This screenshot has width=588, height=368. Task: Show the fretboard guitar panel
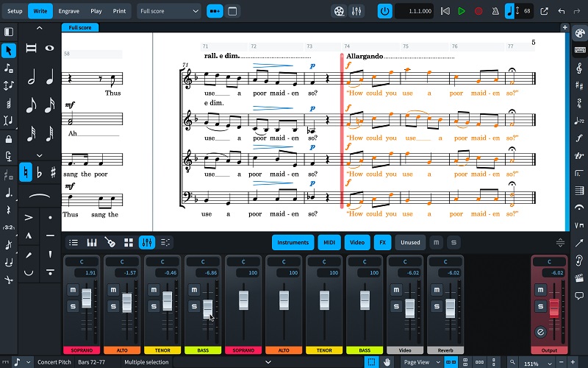(x=110, y=242)
